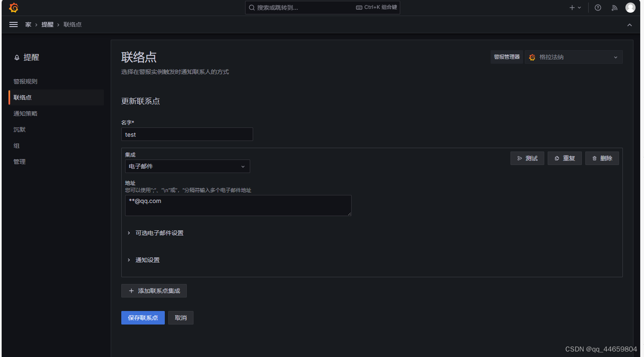Duplicate the integration with 重复 icon
The image size is (644, 357).
pos(565,158)
